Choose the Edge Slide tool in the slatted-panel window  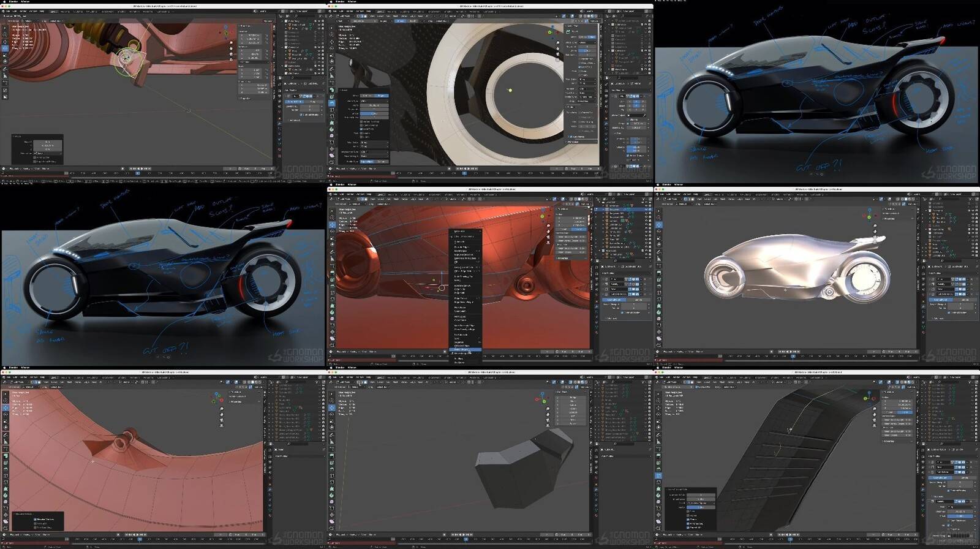click(658, 508)
